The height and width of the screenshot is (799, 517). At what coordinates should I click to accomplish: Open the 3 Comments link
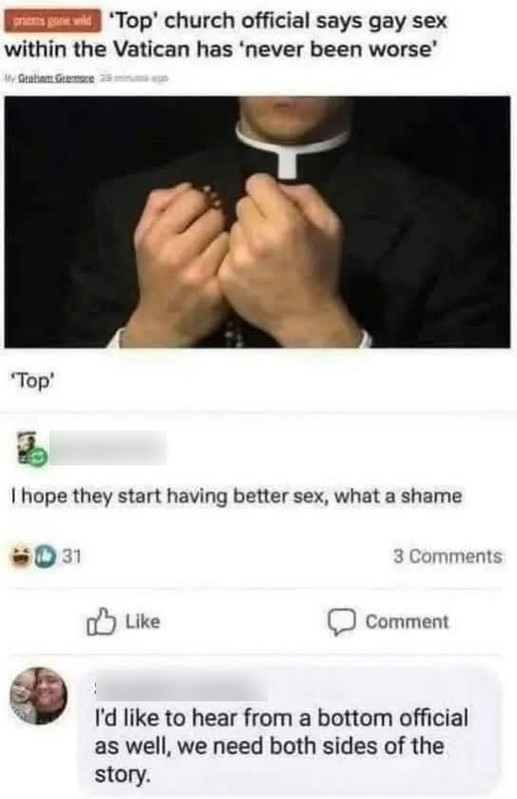(x=448, y=556)
